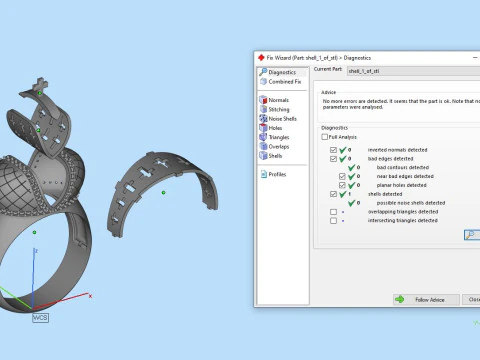480x360 pixels.
Task: Open the Combined Fix icon
Action: (x=263, y=81)
